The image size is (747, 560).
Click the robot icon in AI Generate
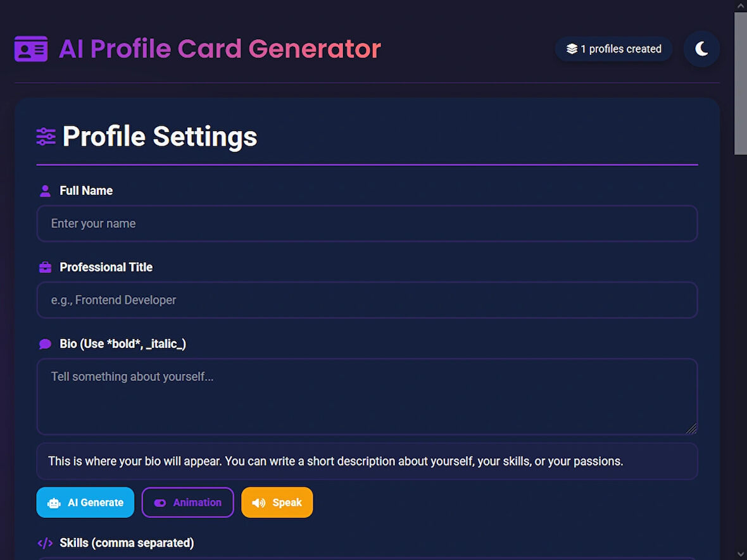pos(54,503)
